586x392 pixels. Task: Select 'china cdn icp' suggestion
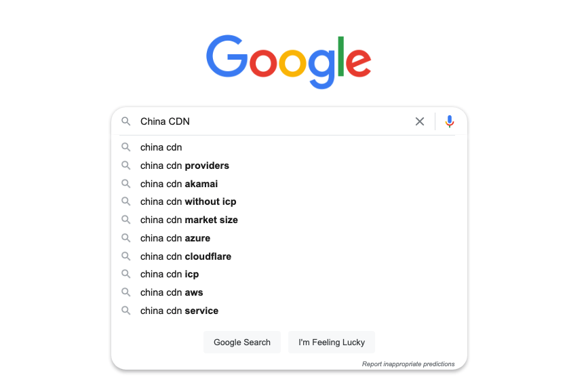coord(170,274)
